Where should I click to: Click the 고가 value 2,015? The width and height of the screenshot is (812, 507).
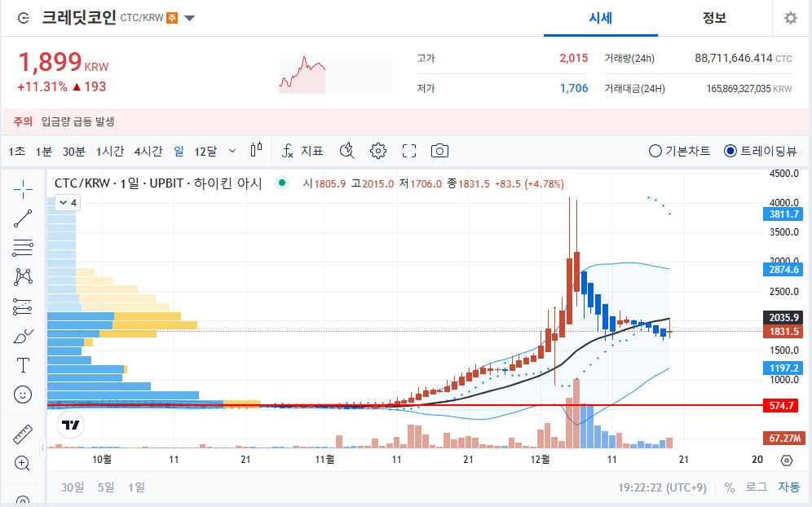tap(574, 58)
